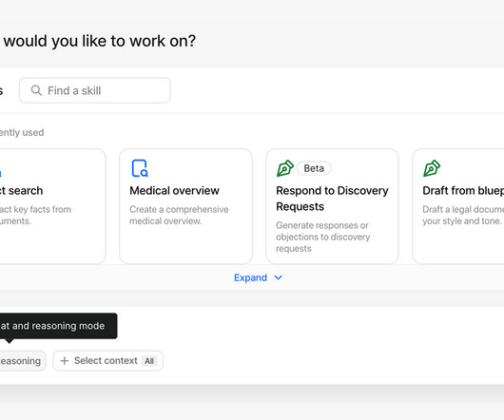
Task: Open Respond to Discovery Requests card
Action: [x=333, y=206]
